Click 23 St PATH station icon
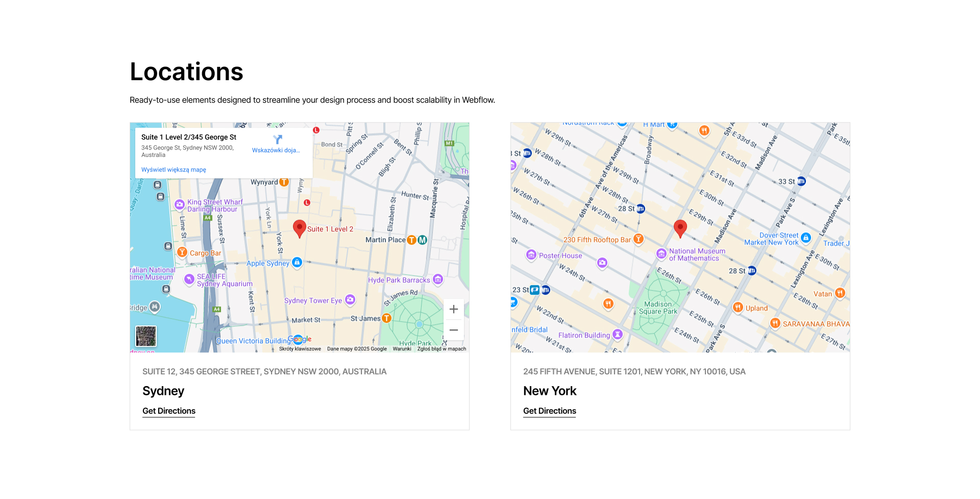Image resolution: width=980 pixels, height=499 pixels. coord(534,290)
